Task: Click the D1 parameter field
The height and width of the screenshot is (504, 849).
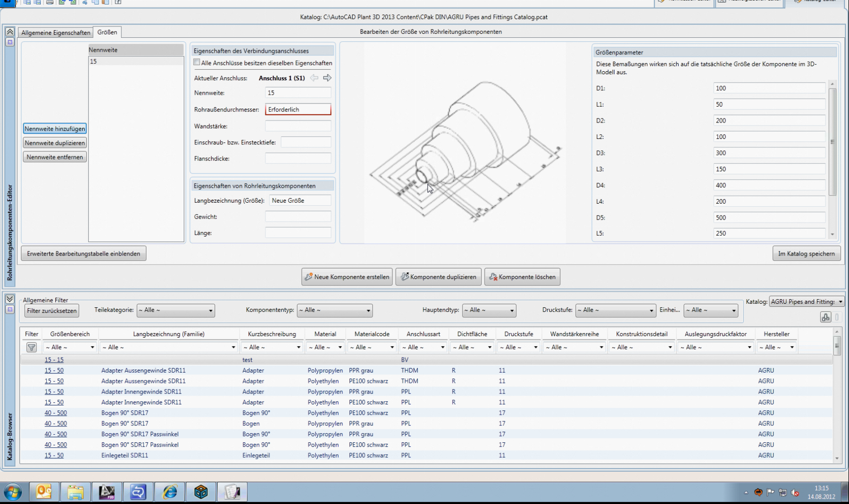Action: point(769,88)
